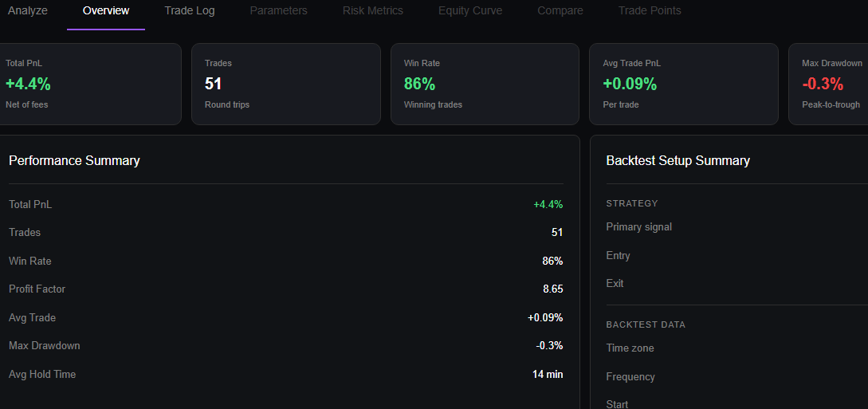Switch to the Analyze tab
The width and height of the screenshot is (868, 409).
[x=28, y=10]
